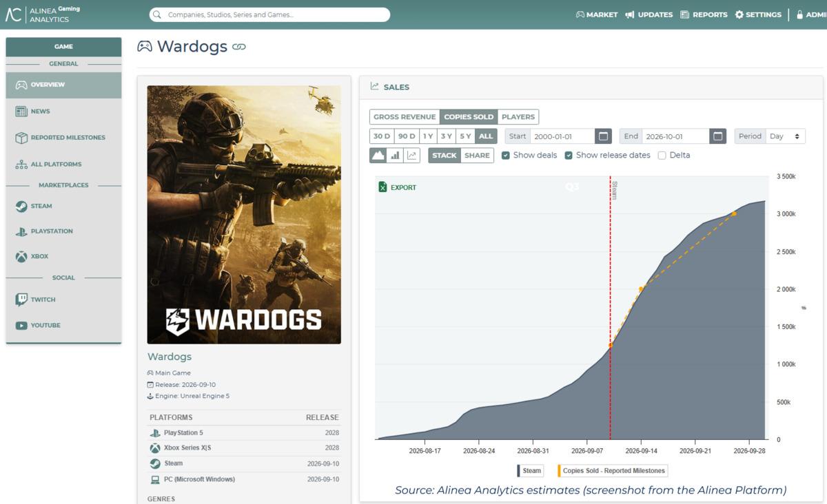Open the Start date calendar picker
The height and width of the screenshot is (504, 827).
coord(603,136)
